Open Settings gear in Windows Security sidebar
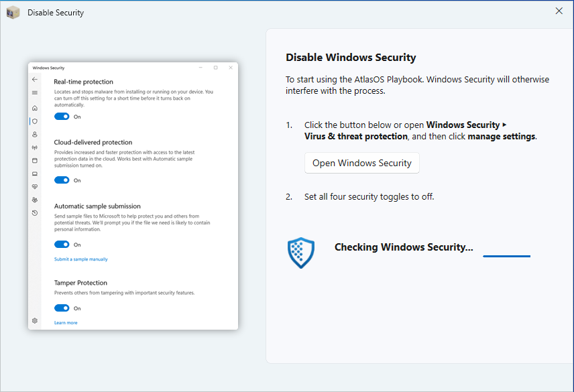Viewport: 574px width, 392px height. coord(35,320)
